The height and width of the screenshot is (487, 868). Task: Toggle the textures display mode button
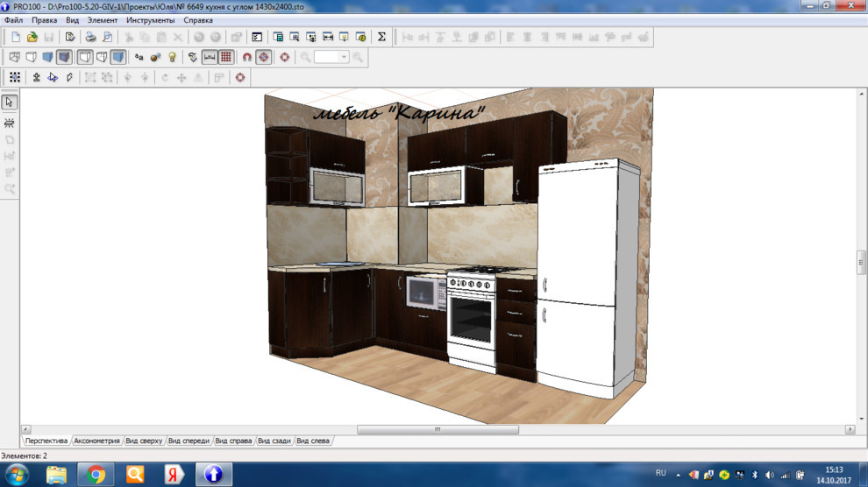pyautogui.click(x=117, y=57)
